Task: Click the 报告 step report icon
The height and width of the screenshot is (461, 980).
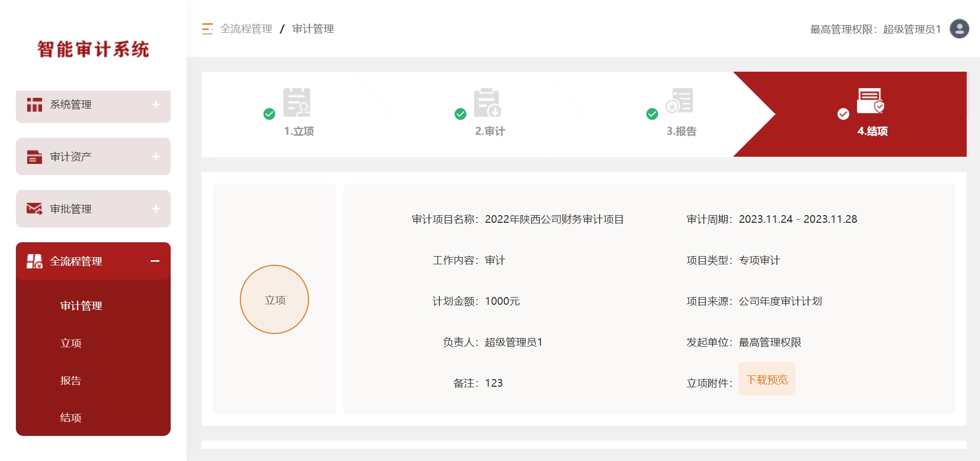Action: [680, 101]
